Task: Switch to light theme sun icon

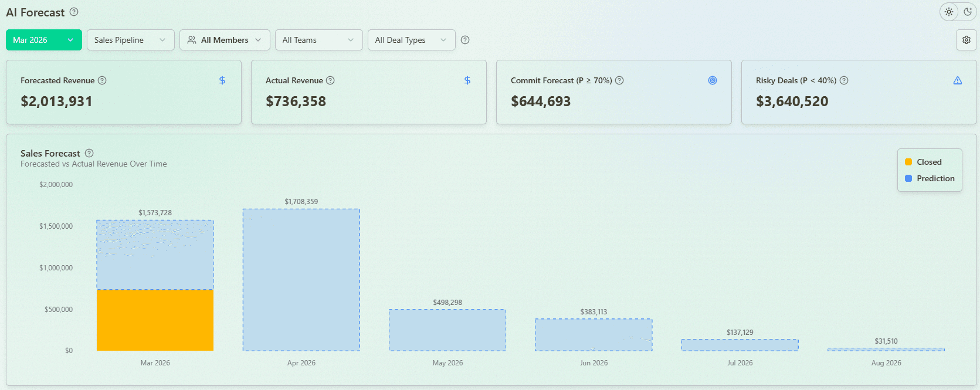Action: pos(949,12)
